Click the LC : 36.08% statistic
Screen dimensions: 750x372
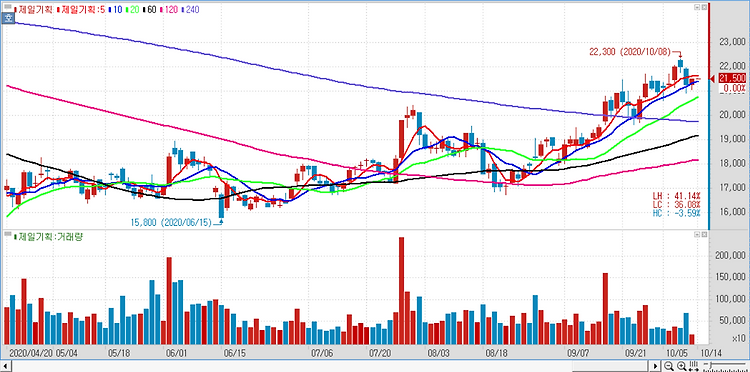click(x=676, y=205)
